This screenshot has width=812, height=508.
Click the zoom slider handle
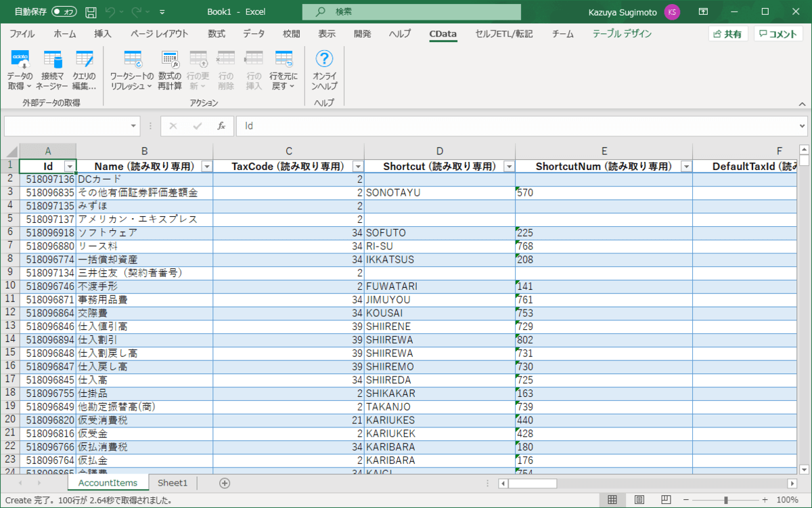(x=726, y=500)
